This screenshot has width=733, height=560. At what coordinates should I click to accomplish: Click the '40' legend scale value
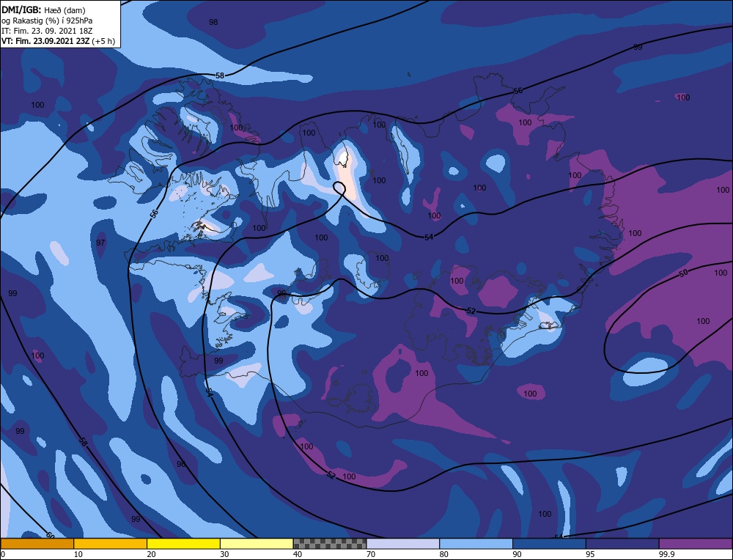298,554
